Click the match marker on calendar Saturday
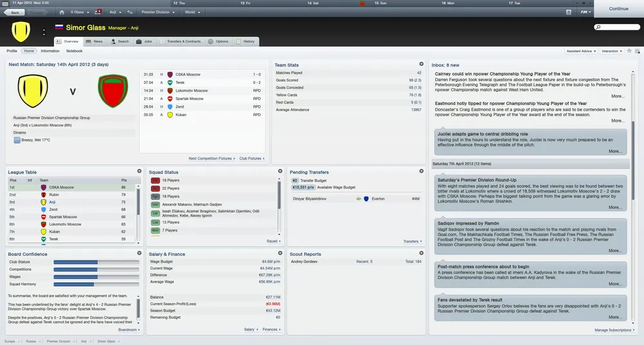This screenshot has width=644, height=345. pyautogui.click(x=362, y=3)
